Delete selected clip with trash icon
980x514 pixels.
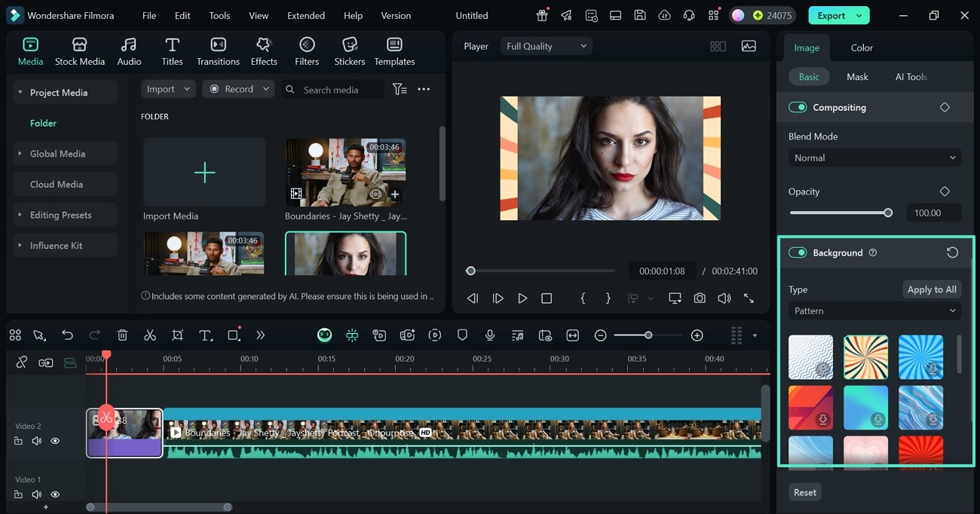coord(123,335)
